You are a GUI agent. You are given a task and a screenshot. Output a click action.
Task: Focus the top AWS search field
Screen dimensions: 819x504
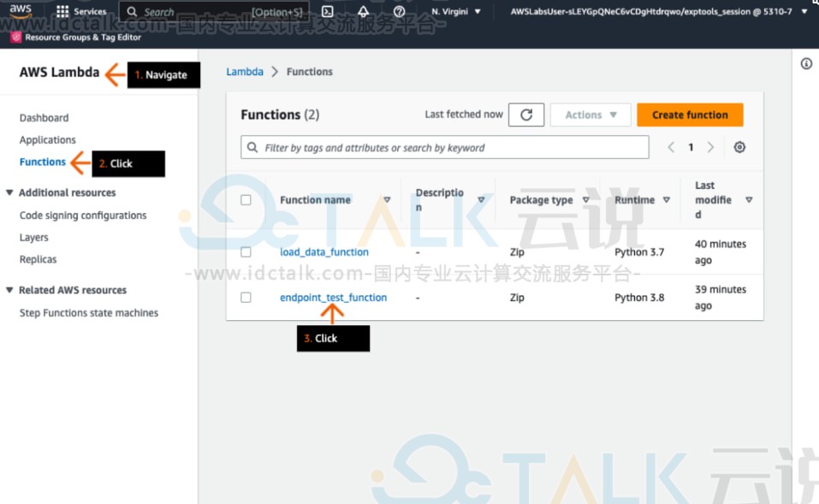214,11
